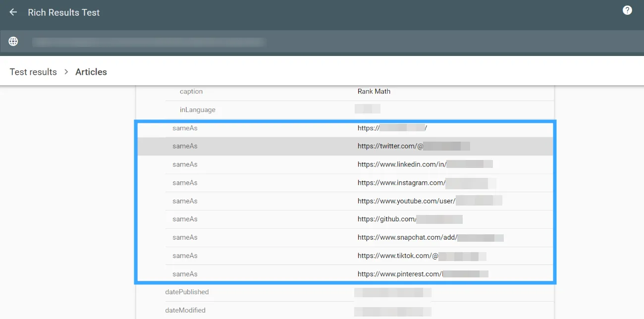The height and width of the screenshot is (319, 644).
Task: Click the twitter.com sameAs URL value
Action: 414,146
